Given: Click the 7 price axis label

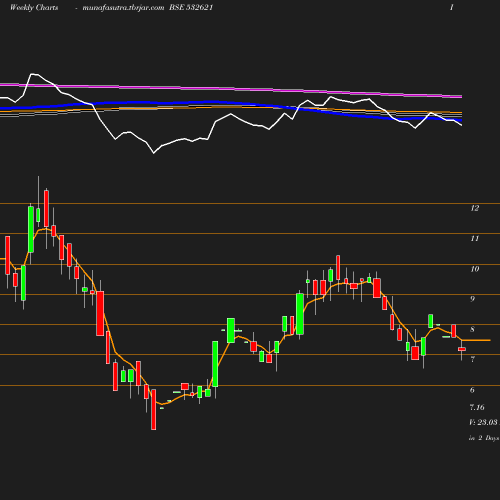Looking at the screenshot, I should pos(472,359).
